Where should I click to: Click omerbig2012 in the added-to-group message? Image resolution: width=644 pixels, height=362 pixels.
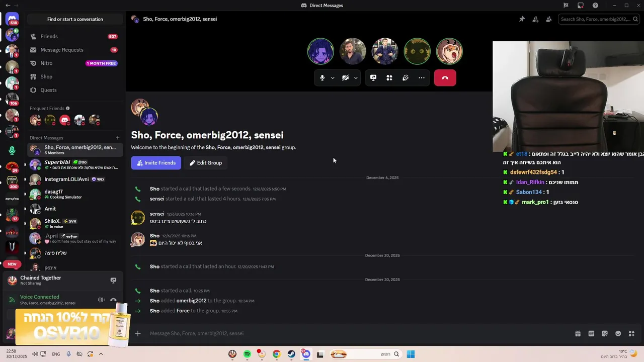[191, 301]
